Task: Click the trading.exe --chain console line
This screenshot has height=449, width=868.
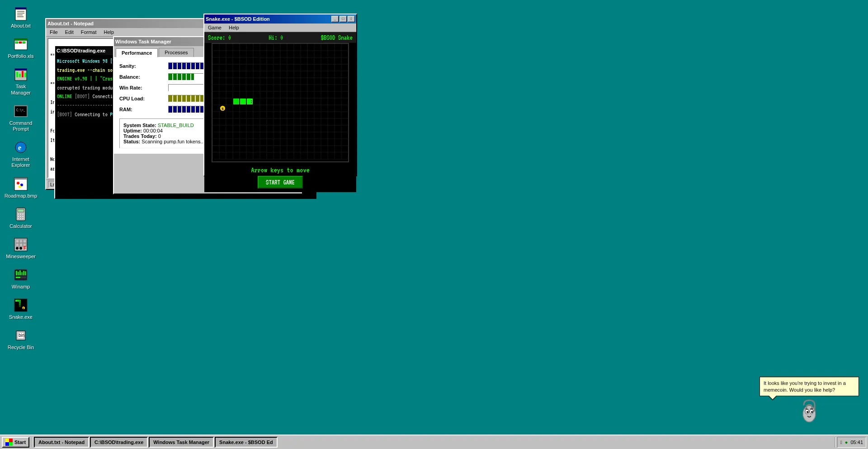Action: (x=85, y=71)
